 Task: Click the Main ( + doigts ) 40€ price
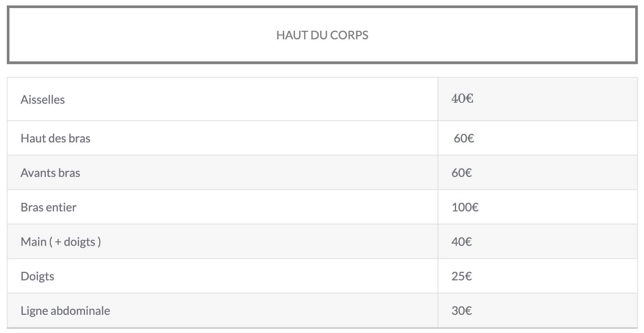[x=462, y=242]
